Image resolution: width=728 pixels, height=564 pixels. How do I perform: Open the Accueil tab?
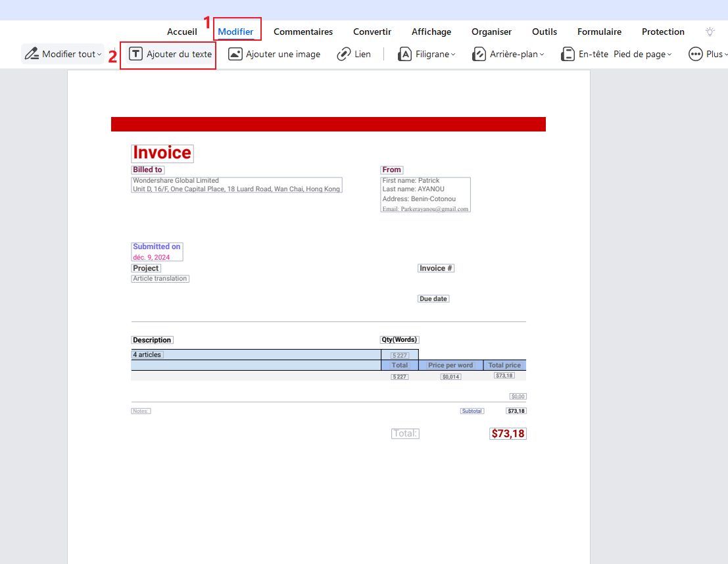coord(182,32)
